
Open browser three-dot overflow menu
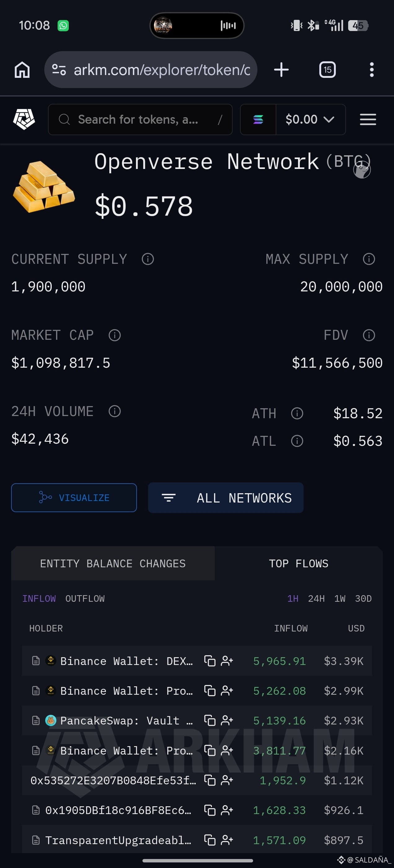coord(371,70)
